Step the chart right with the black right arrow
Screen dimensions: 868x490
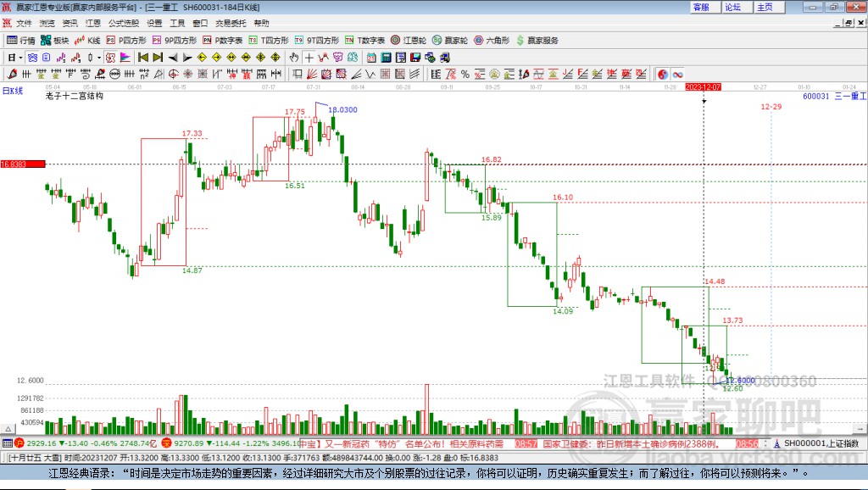pos(187,58)
